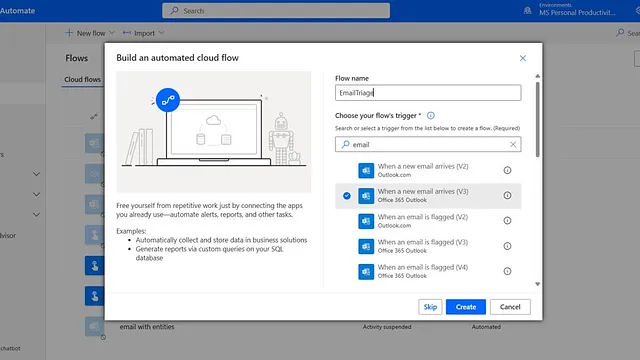Click Outlook icon for email is flagged (V2)

coord(366,221)
